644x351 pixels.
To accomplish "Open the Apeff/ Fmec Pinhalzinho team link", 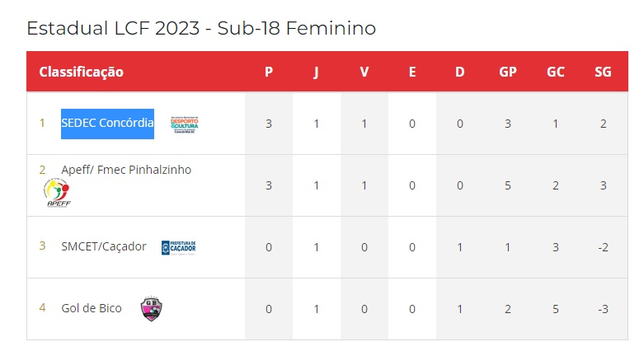I will [x=126, y=170].
